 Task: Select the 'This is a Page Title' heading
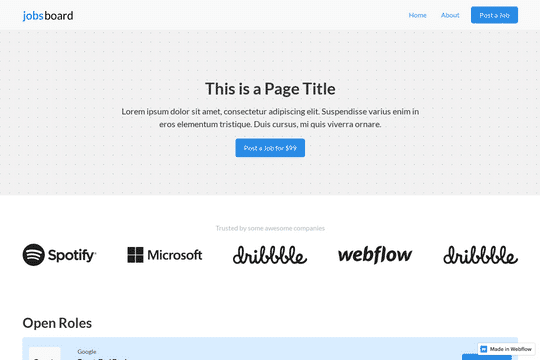pyautogui.click(x=270, y=89)
